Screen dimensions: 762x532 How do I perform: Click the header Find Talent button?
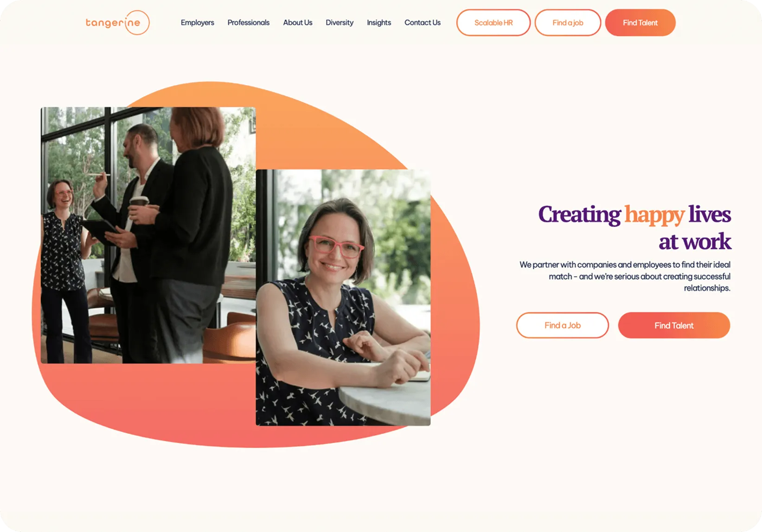pos(640,23)
